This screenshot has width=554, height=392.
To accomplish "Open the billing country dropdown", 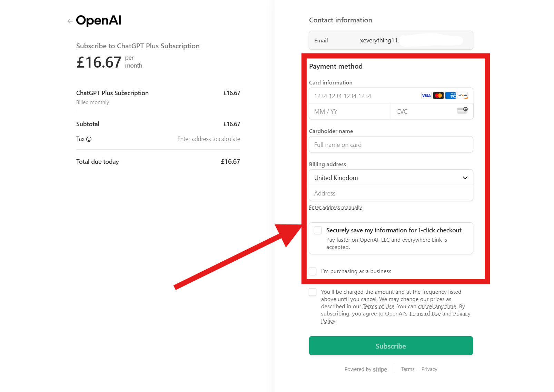I will [x=465, y=178].
